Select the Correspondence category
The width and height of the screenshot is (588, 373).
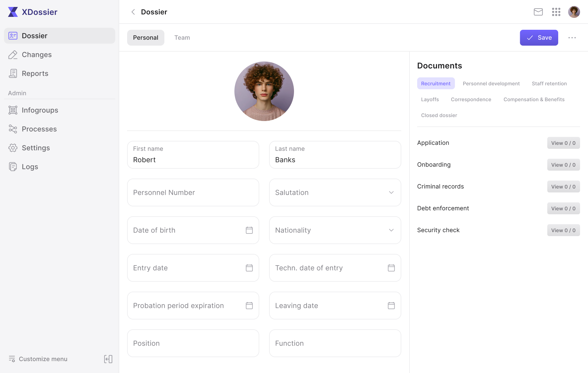pyautogui.click(x=471, y=100)
